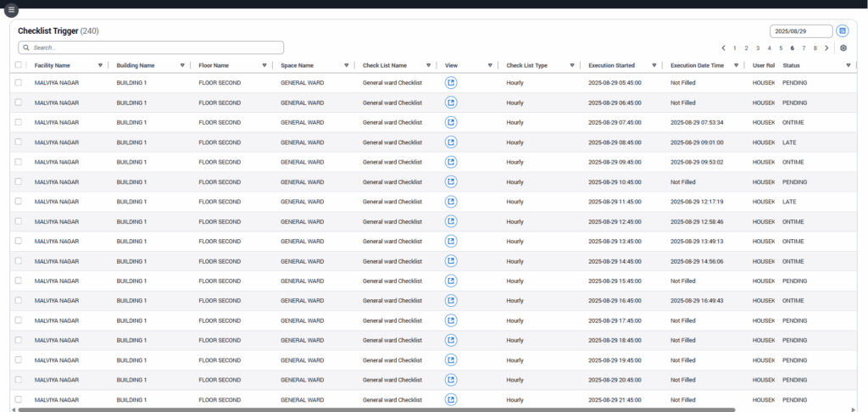The width and height of the screenshot is (868, 412).
Task: Check the row started at 10:45:00
Action: pos(19,181)
